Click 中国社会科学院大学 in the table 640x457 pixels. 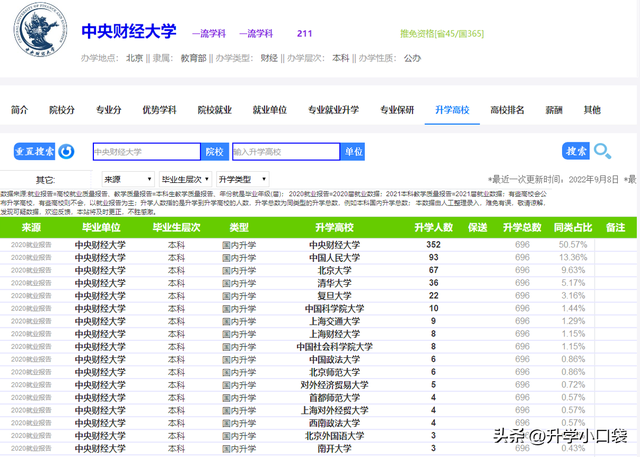click(334, 346)
